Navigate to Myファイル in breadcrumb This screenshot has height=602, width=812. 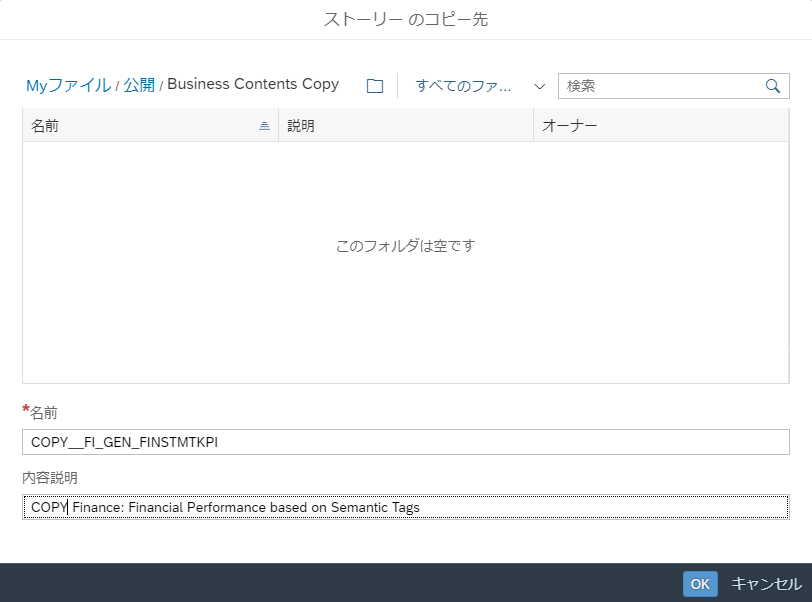(68, 85)
